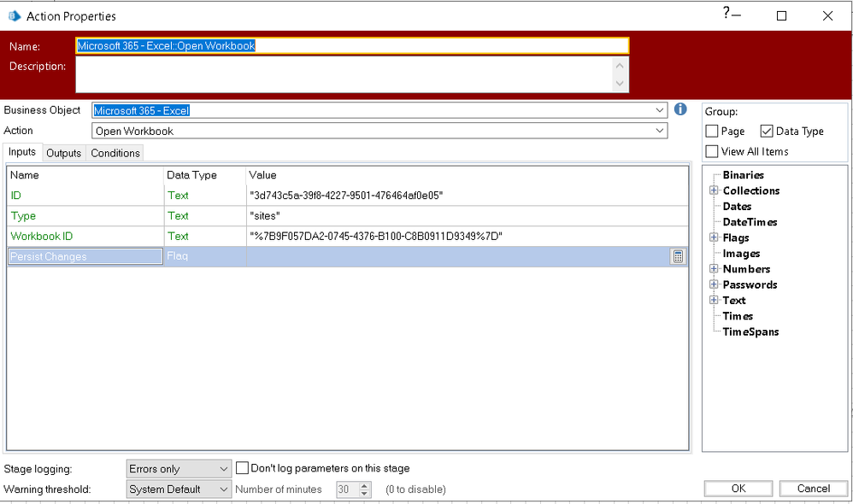Open the Action dropdown showing Open Workbook
This screenshot has width=853, height=504.
tap(659, 131)
